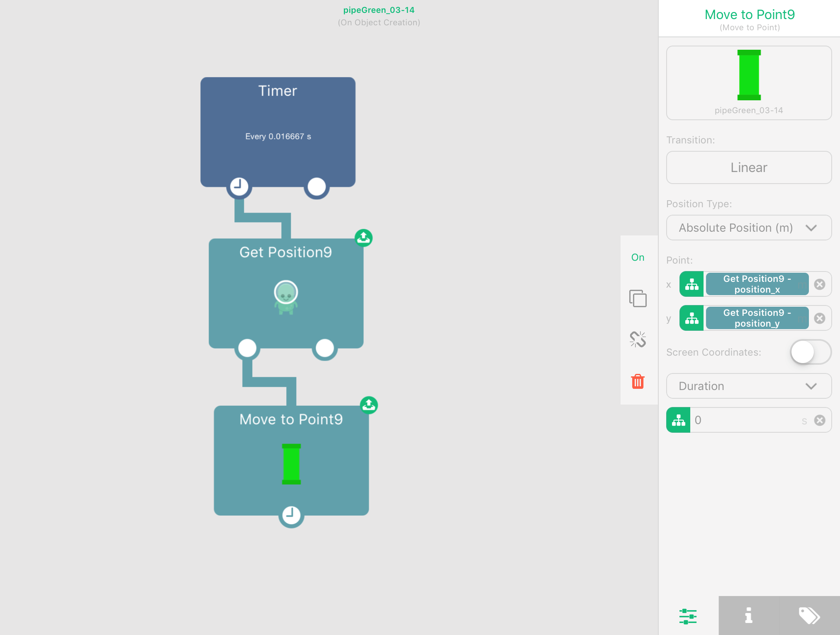Open the Absolute Position (m) dropdown
Screen dimensions: 840x635
click(749, 228)
